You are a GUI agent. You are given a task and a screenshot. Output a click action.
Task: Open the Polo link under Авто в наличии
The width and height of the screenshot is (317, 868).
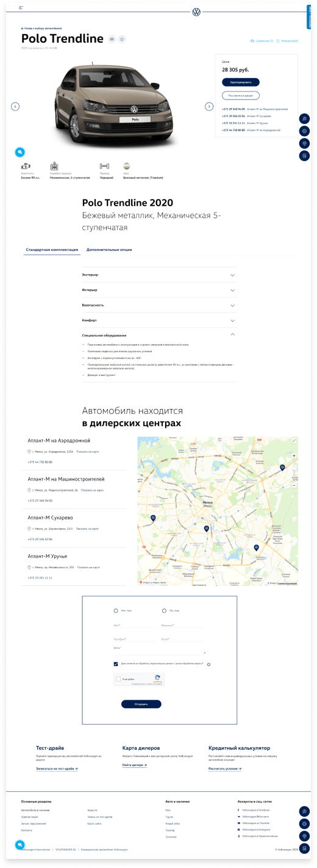tap(168, 810)
